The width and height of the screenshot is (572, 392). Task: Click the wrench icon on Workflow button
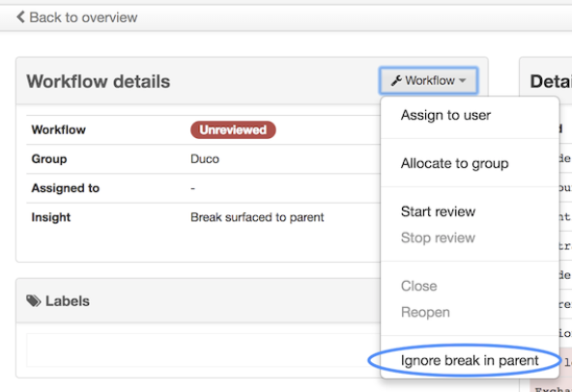click(396, 80)
